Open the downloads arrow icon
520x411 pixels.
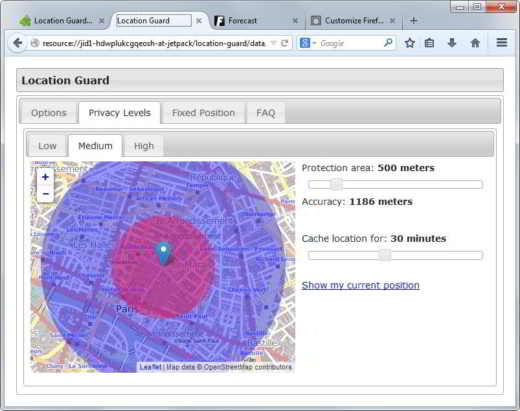[452, 43]
